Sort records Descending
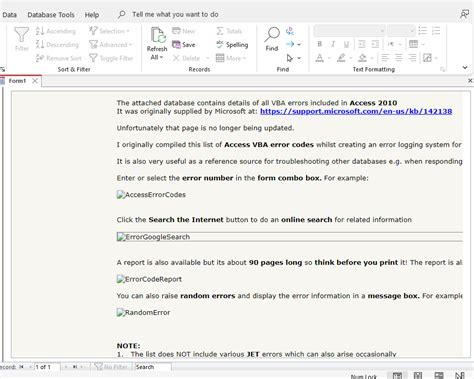This screenshot has width=474, height=379. pyautogui.click(x=57, y=44)
